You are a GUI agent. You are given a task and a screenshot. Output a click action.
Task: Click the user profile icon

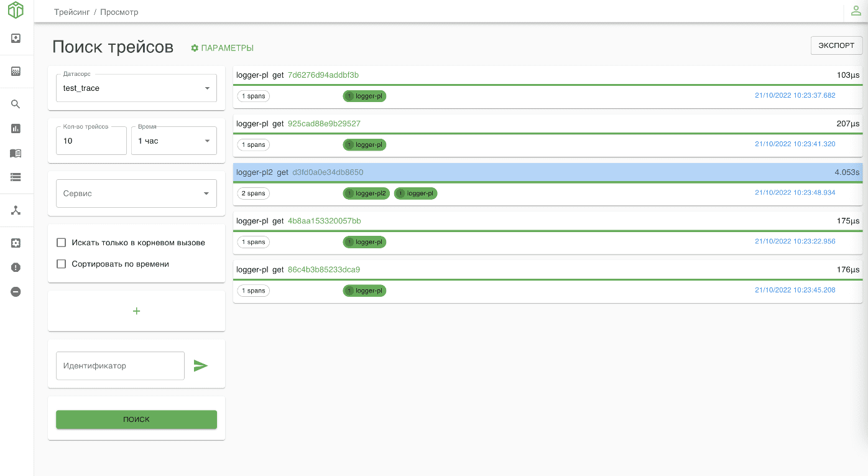coord(856,11)
